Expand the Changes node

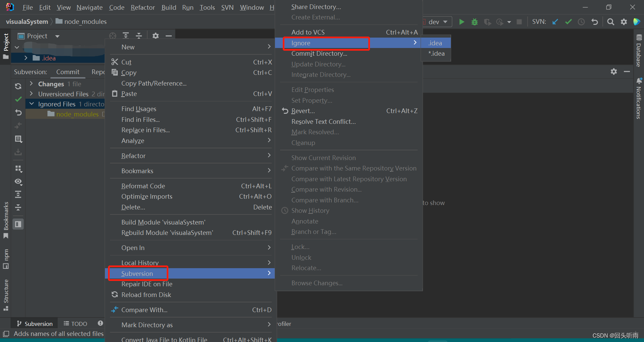31,84
